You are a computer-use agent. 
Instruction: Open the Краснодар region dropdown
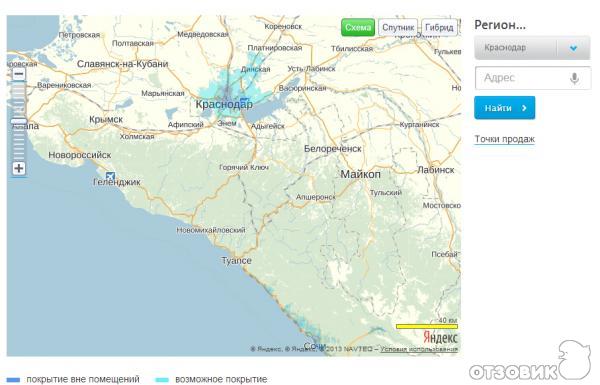coord(532,48)
